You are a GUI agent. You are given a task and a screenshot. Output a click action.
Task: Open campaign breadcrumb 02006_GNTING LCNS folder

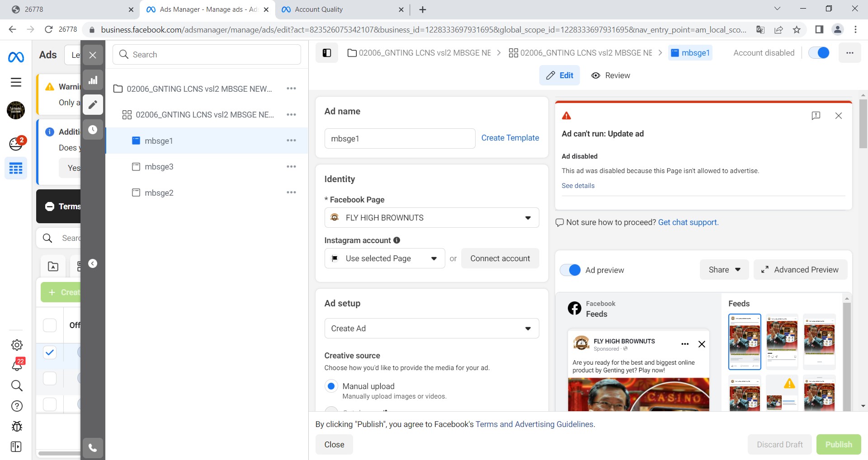pyautogui.click(x=419, y=53)
